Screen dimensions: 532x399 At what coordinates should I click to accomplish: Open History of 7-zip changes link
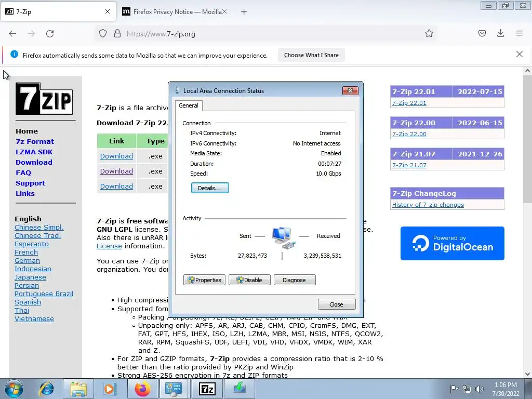(x=428, y=205)
